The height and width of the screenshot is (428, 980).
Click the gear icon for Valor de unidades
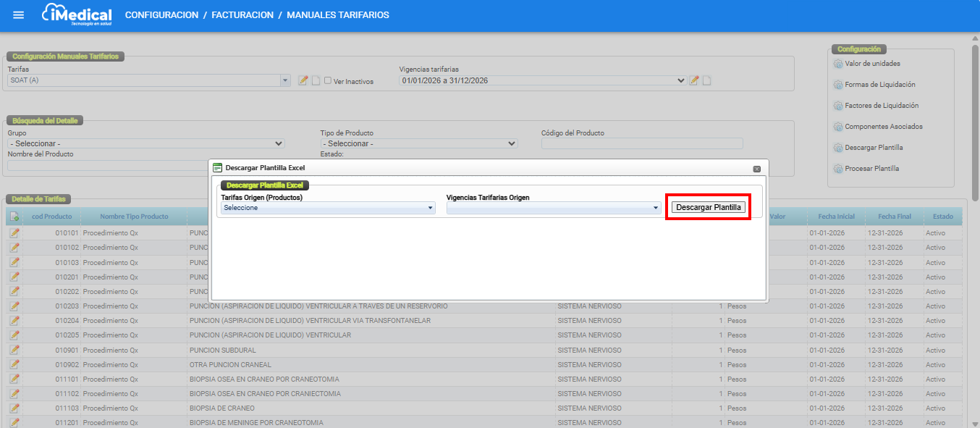pyautogui.click(x=839, y=64)
